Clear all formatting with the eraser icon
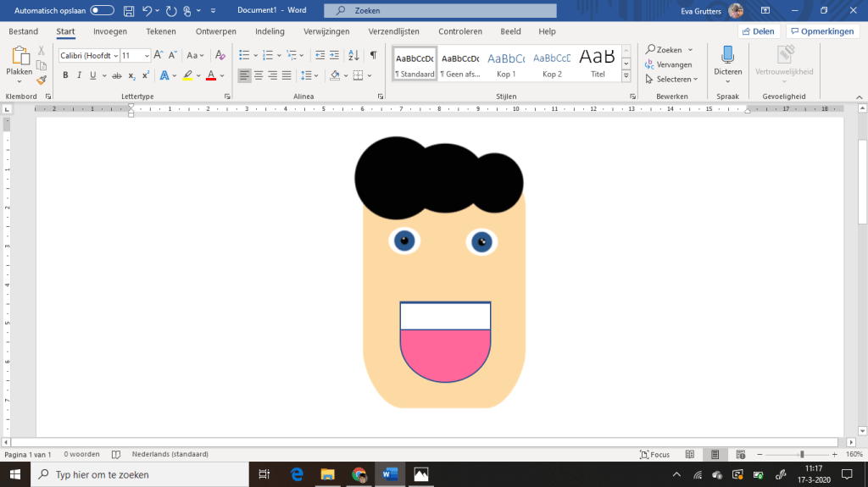The height and width of the screenshot is (487, 868). click(220, 55)
